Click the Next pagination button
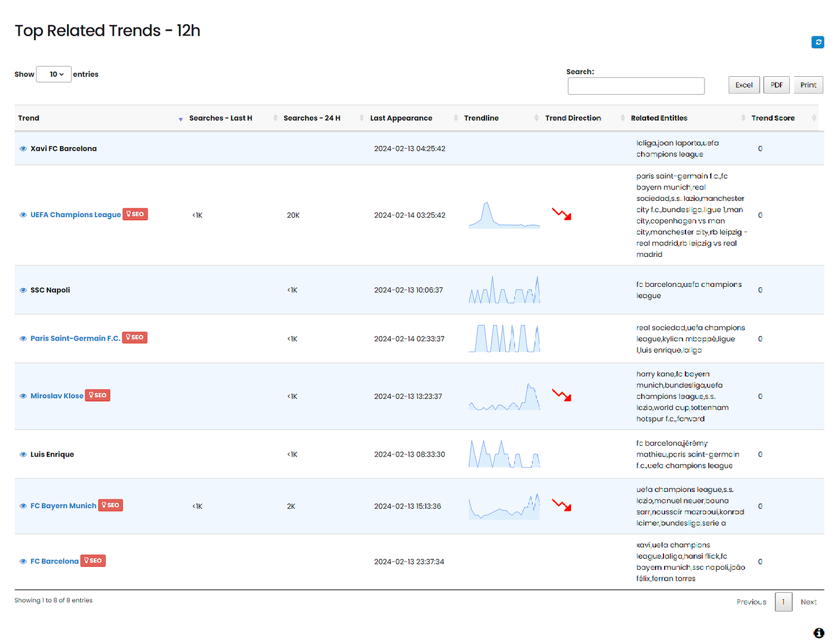Image resolution: width=840 pixels, height=642 pixels. (808, 602)
